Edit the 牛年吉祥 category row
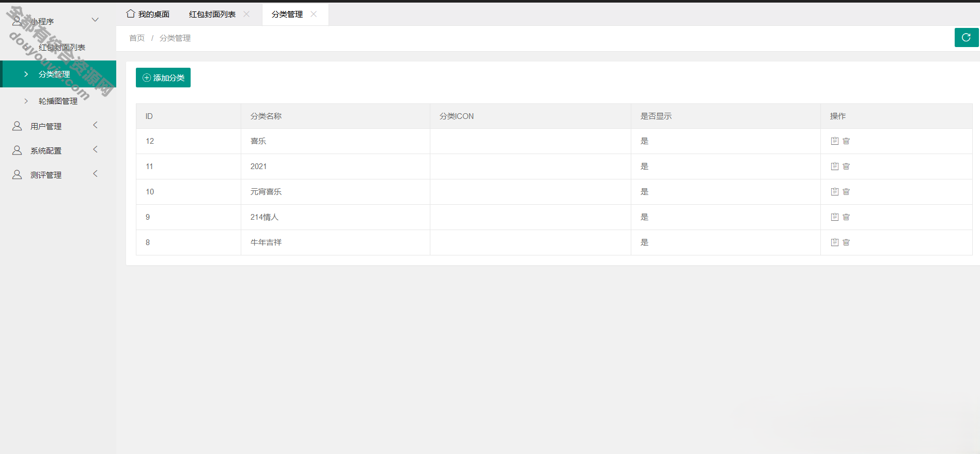This screenshot has width=980, height=454. point(834,242)
